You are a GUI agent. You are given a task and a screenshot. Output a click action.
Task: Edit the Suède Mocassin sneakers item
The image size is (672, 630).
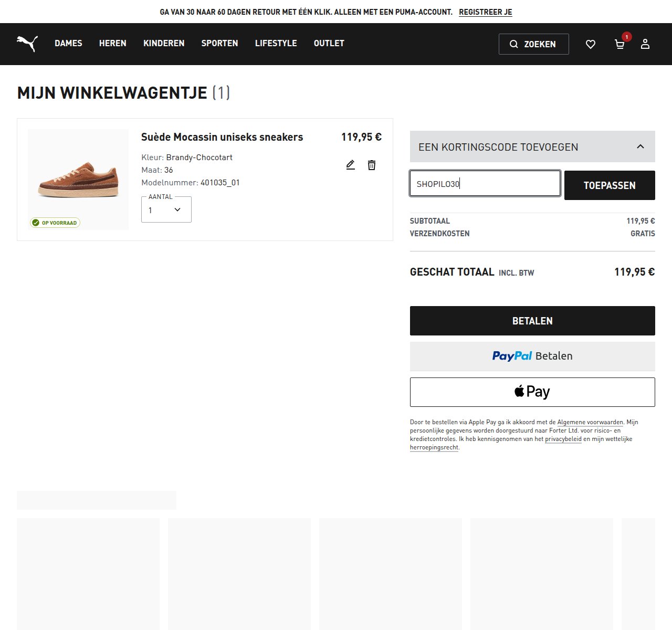tap(351, 165)
